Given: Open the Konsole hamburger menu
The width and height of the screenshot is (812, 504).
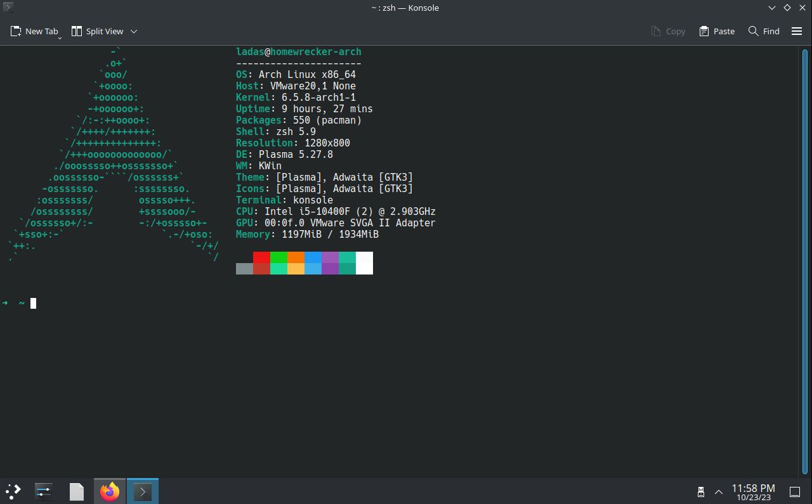Looking at the screenshot, I should pyautogui.click(x=797, y=31).
